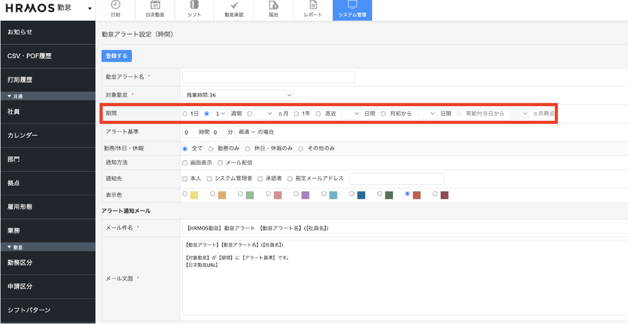The width and height of the screenshot is (644, 324).
Task: Open the 対象勤怠 dropdown showing 残業時間:36
Action: (238, 95)
